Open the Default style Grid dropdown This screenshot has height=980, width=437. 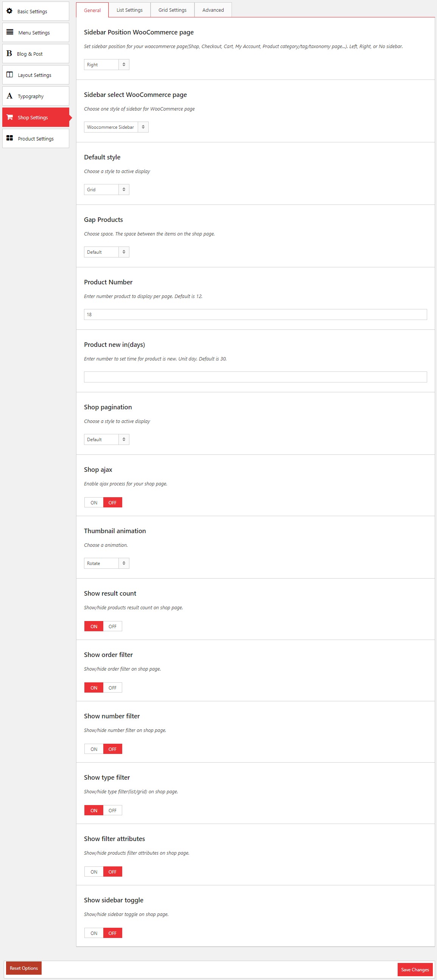tap(106, 189)
